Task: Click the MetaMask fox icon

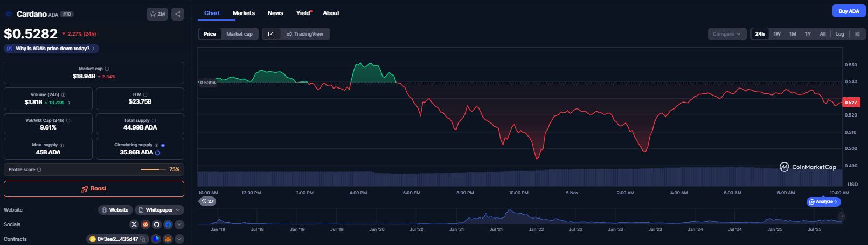Action: [168, 239]
